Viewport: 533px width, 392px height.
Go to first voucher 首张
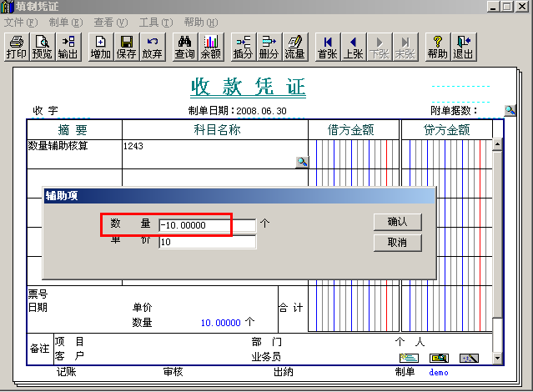[x=328, y=47]
